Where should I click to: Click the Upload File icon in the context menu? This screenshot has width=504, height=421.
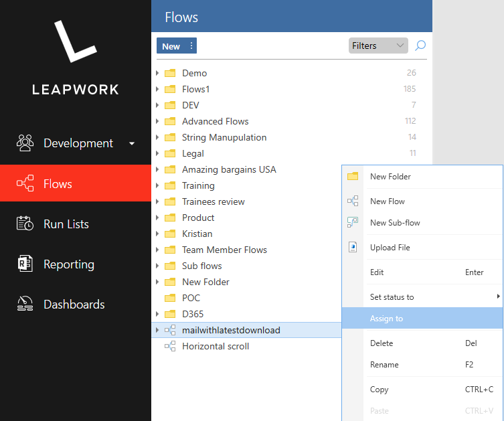click(353, 247)
